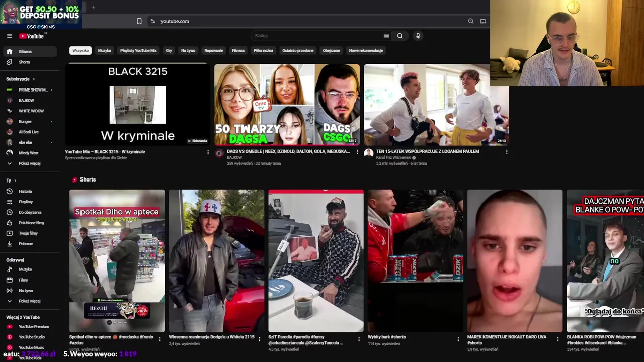Image resolution: width=644 pixels, height=362 pixels.
Task: Open the on-screen keyboard icon in search box
Action: click(x=386, y=36)
